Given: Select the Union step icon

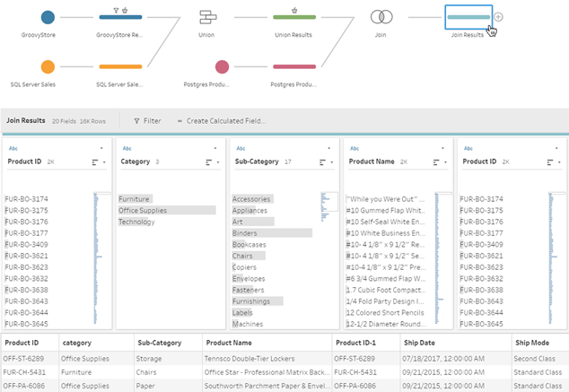Looking at the screenshot, I should pos(207,17).
